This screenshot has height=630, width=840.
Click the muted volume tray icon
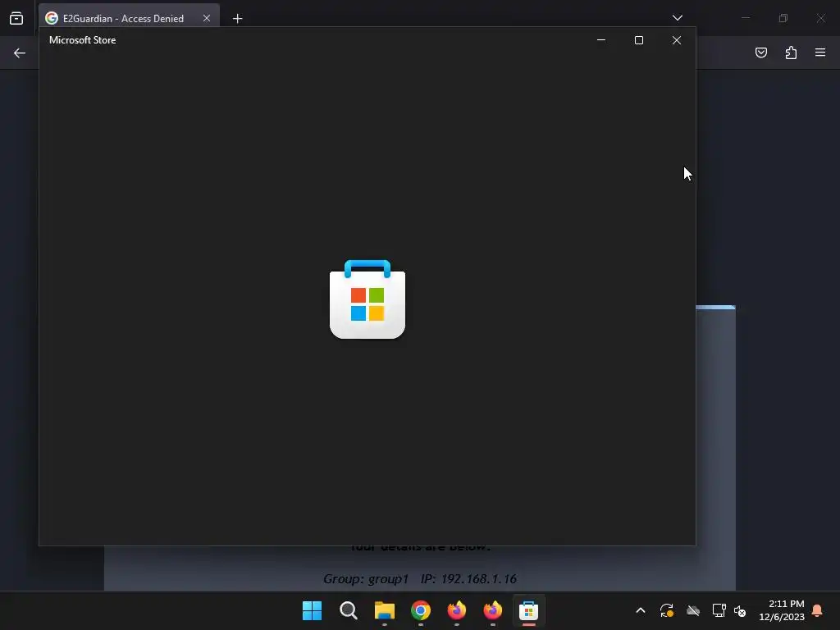tap(740, 610)
